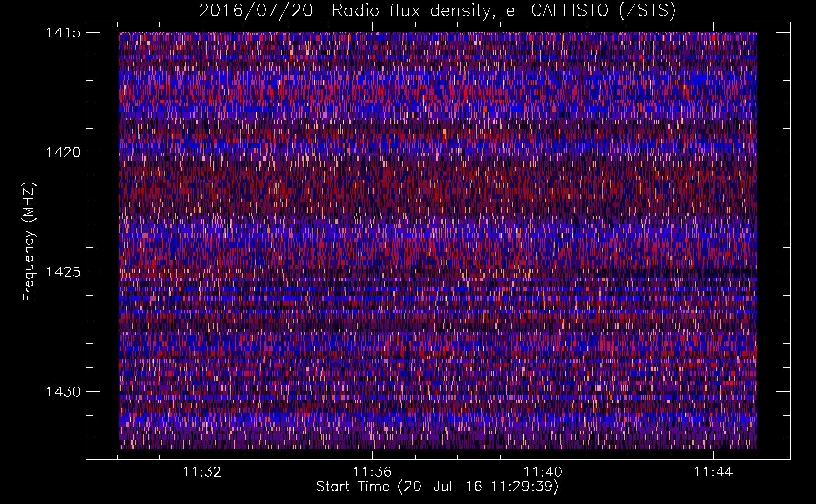Select the 1425 frequency axis label
Screen dimensions: 816x504
[63, 272]
